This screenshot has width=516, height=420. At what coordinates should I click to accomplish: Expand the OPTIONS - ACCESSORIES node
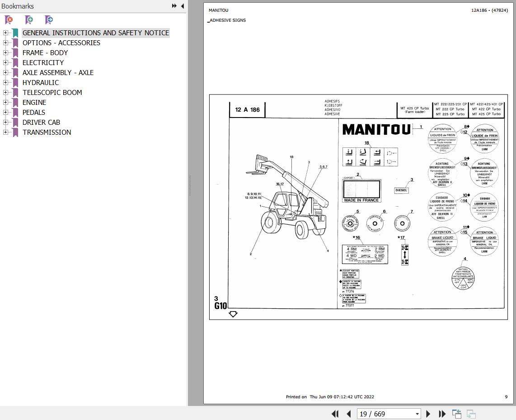(x=5, y=43)
